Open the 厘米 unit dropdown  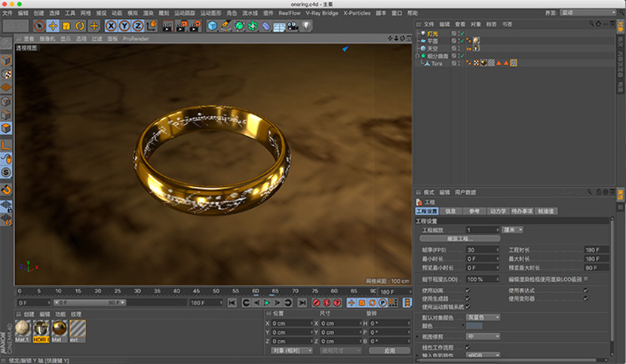point(512,230)
